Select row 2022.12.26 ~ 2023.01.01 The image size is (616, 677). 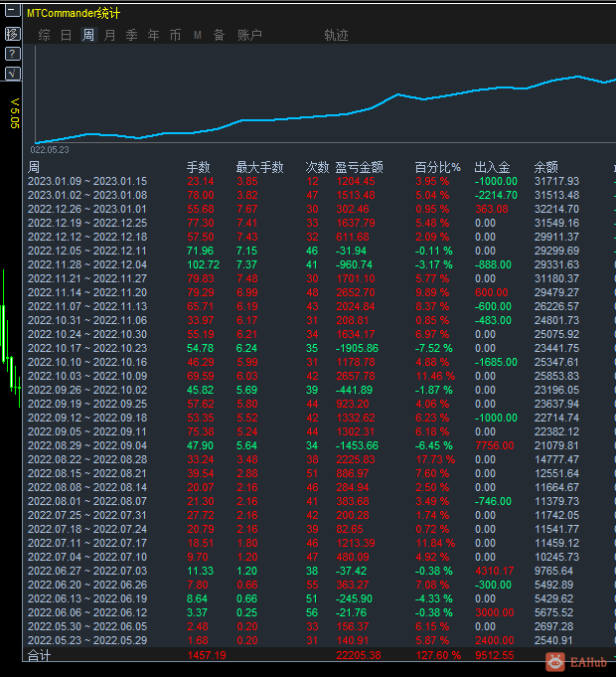point(318,209)
